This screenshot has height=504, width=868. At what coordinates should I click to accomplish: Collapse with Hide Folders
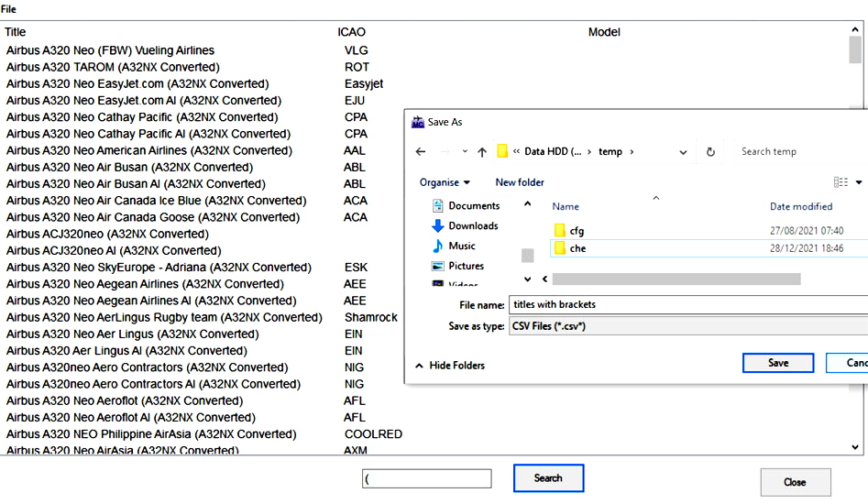pos(450,365)
